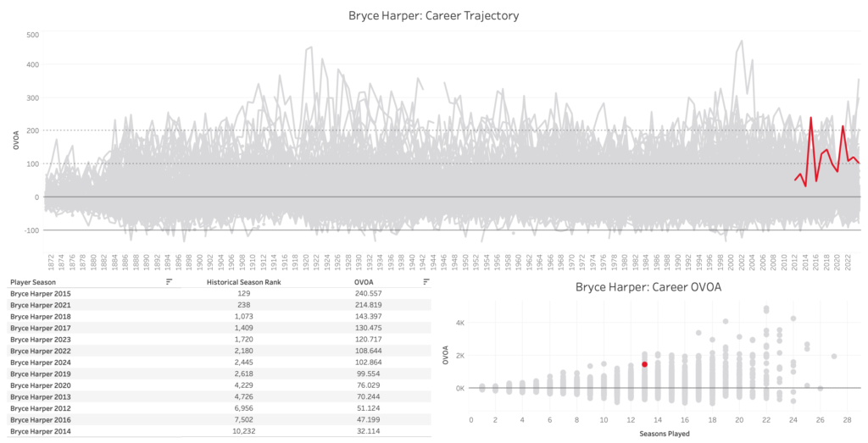Screen dimensions: 868x443
Task: Click the sort icon beside the table's OVOA header
Action: pos(426,281)
